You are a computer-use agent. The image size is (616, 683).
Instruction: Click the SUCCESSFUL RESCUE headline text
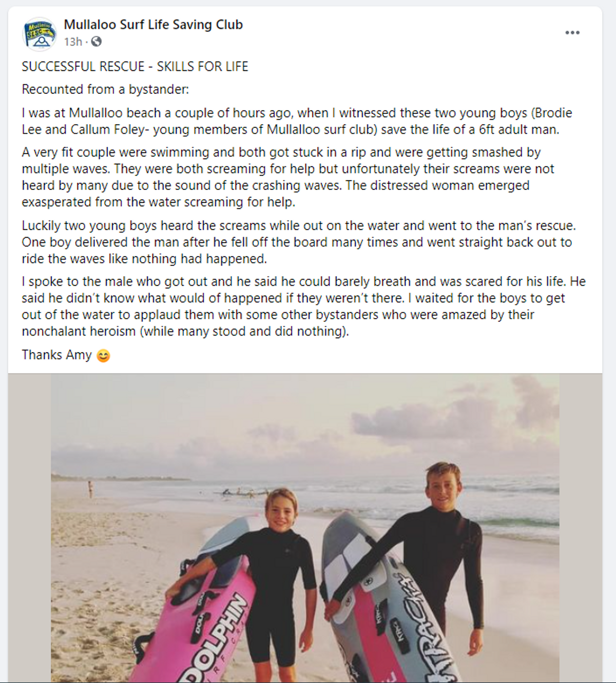tap(135, 67)
